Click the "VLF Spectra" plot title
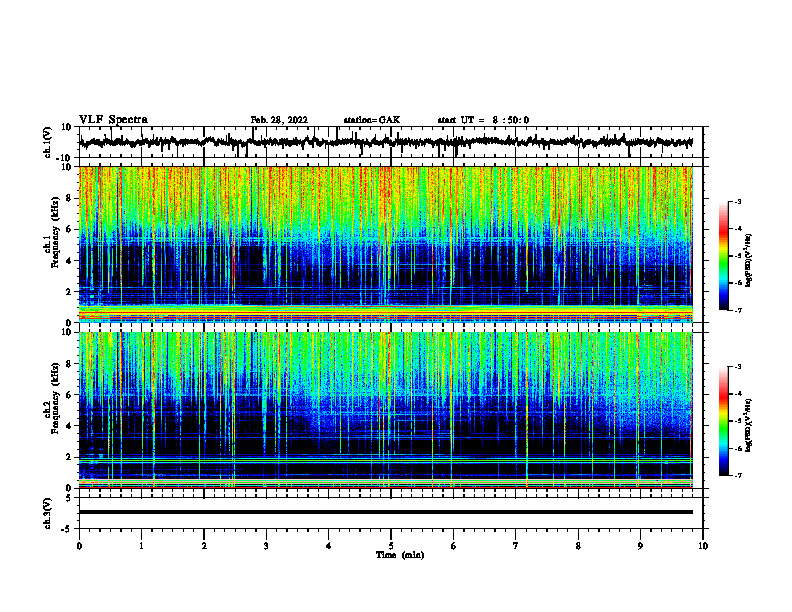This screenshot has width=792, height=612. tap(113, 120)
